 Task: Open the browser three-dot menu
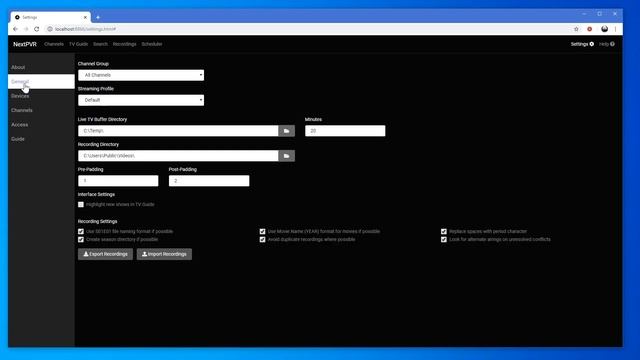(x=615, y=29)
